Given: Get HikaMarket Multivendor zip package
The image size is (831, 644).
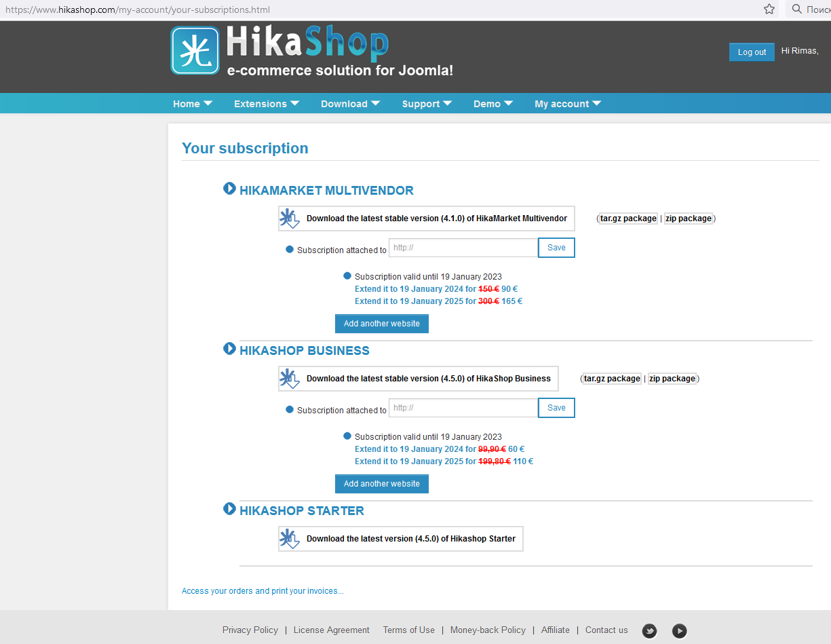Looking at the screenshot, I should click(689, 219).
